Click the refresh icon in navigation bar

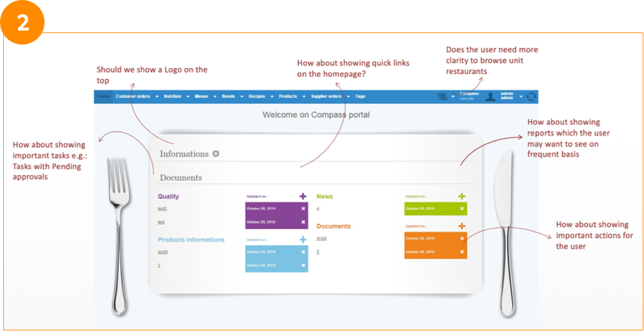(532, 97)
